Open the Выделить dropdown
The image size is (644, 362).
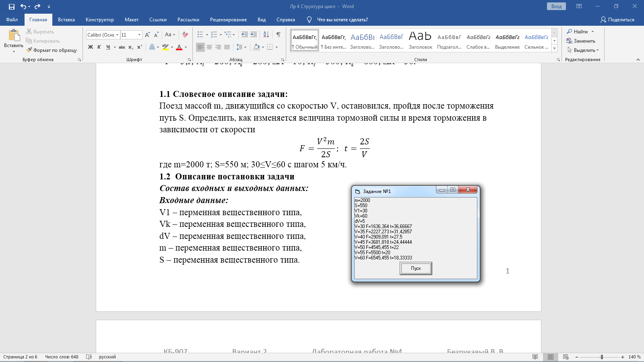point(583,50)
